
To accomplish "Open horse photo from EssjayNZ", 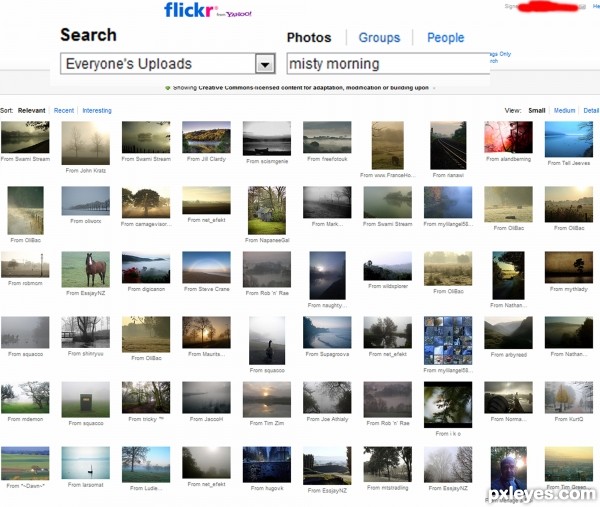I will click(x=86, y=269).
